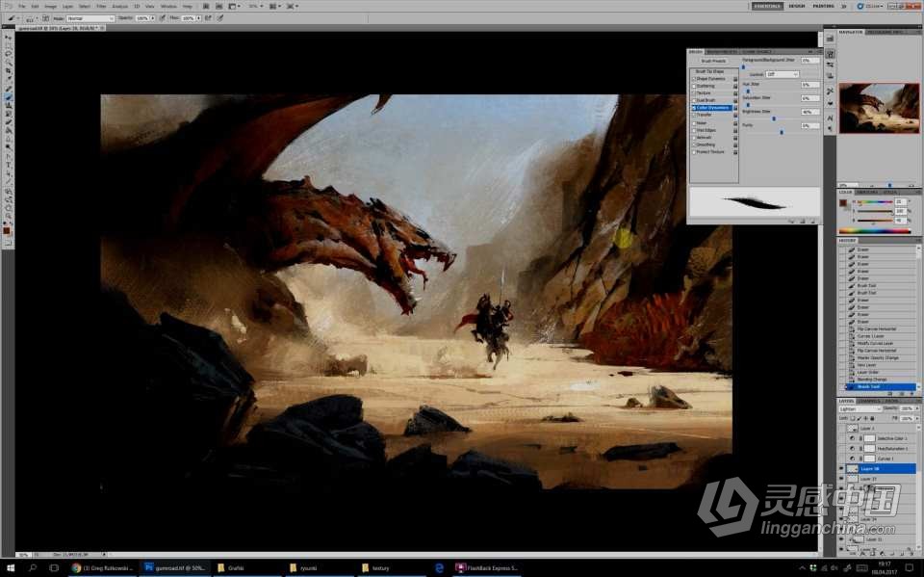The width and height of the screenshot is (924, 577).
Task: Enable Scattering checkbox in the Brush panel
Action: (694, 86)
